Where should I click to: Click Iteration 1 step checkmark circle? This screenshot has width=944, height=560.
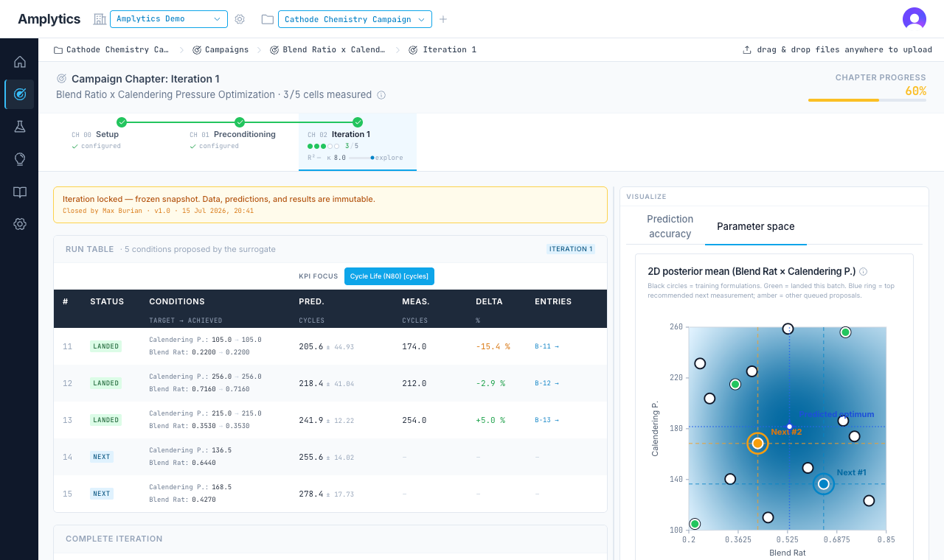tap(358, 122)
